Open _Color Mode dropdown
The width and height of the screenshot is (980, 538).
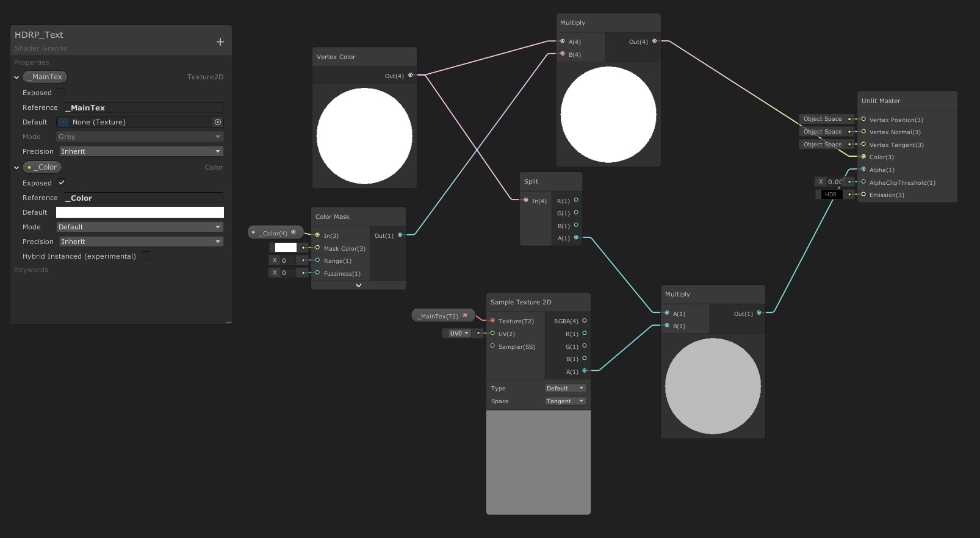tap(141, 227)
